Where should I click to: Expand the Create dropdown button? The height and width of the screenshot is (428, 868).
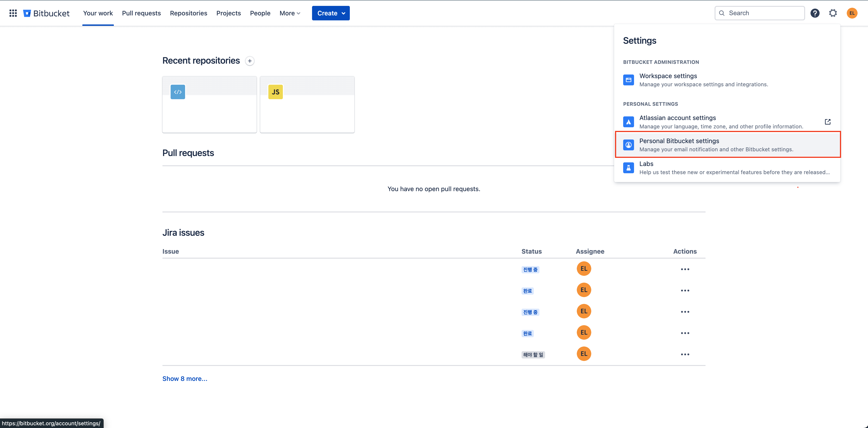[331, 13]
